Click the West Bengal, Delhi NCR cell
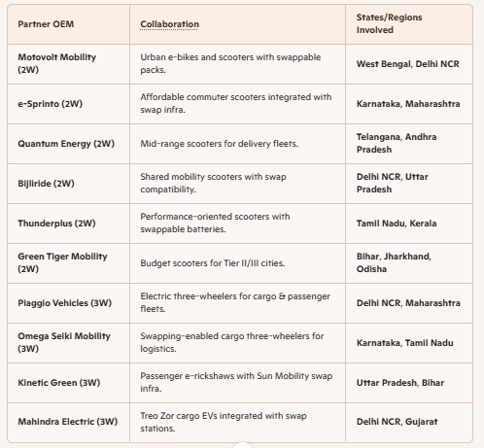This screenshot has width=484, height=448. (x=408, y=64)
